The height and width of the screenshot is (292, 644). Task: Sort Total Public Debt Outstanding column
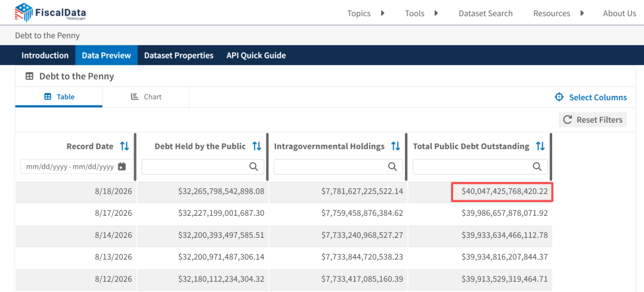(540, 146)
